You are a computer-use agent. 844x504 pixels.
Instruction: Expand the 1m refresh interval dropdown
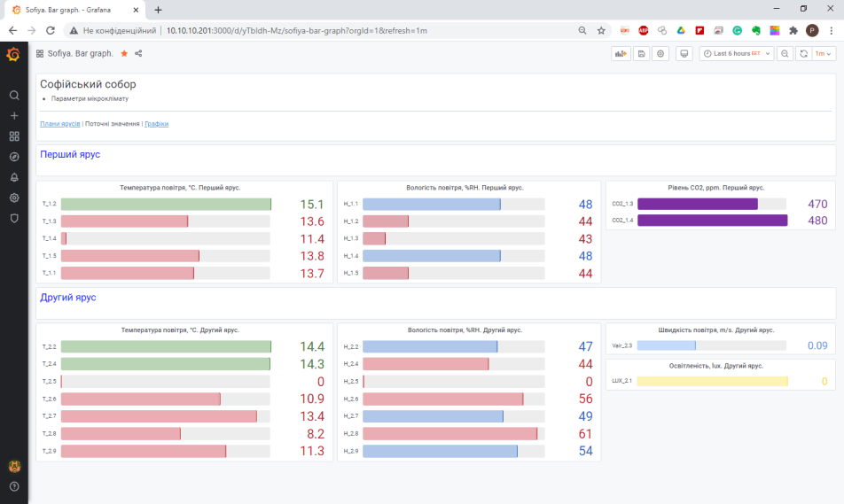(824, 54)
